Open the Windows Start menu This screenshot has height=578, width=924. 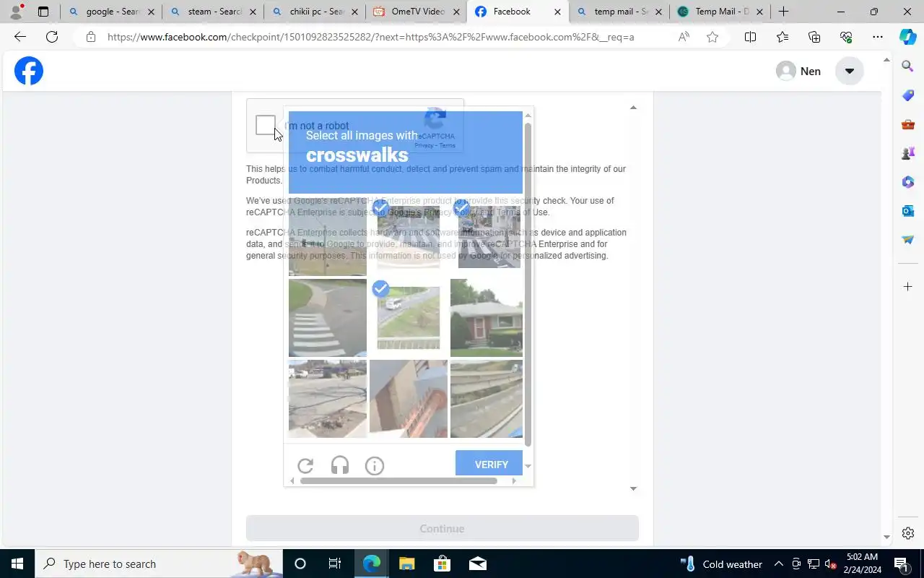(17, 564)
